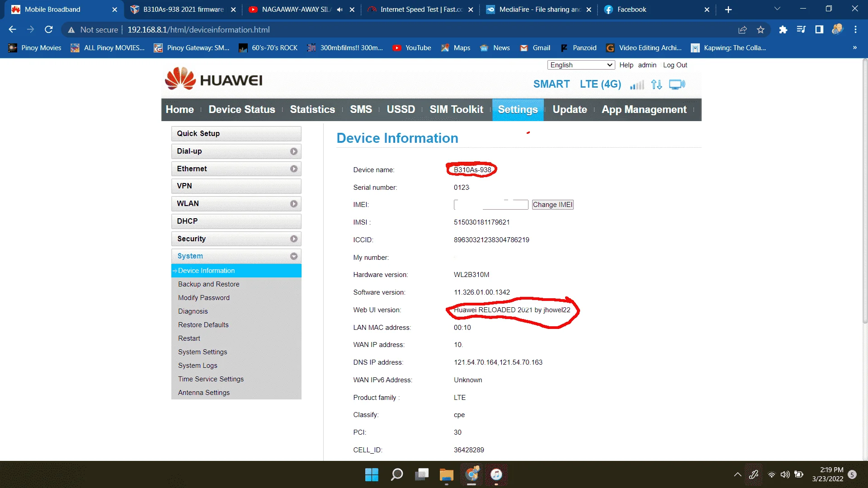Image resolution: width=868 pixels, height=488 pixels.
Task: Reload the page with refresh icon
Action: point(49,29)
